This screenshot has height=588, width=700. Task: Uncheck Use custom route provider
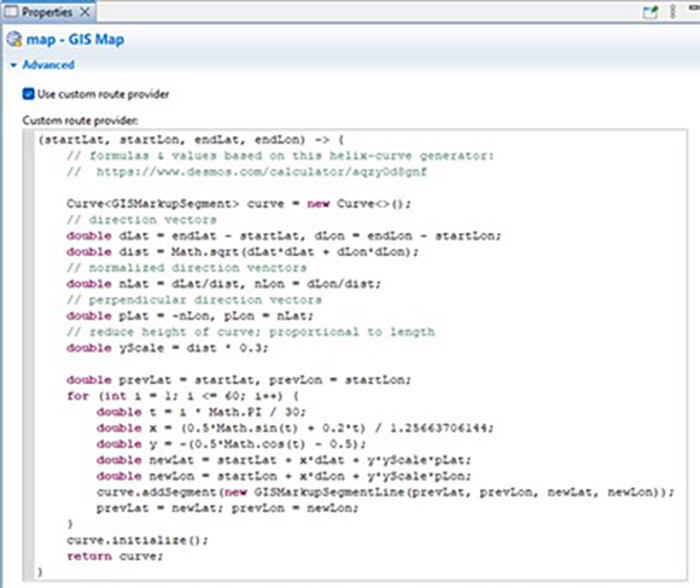[28, 94]
